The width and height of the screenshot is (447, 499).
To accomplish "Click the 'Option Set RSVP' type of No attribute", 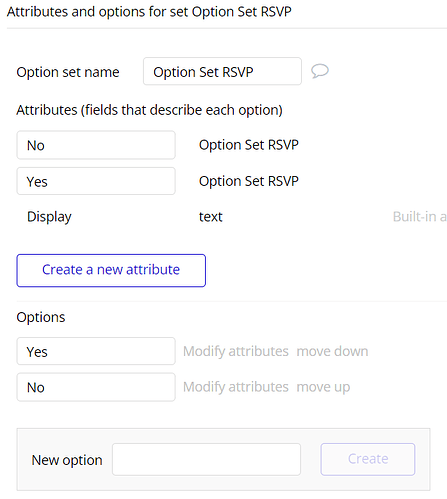I will point(249,145).
